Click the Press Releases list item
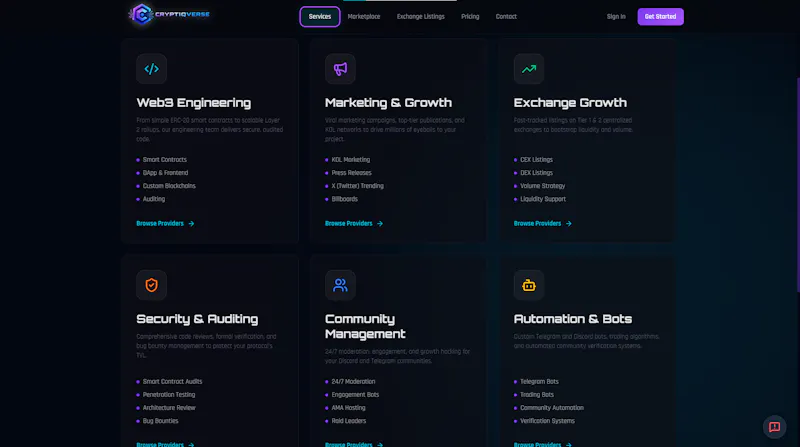This screenshot has width=800, height=447. point(352,173)
